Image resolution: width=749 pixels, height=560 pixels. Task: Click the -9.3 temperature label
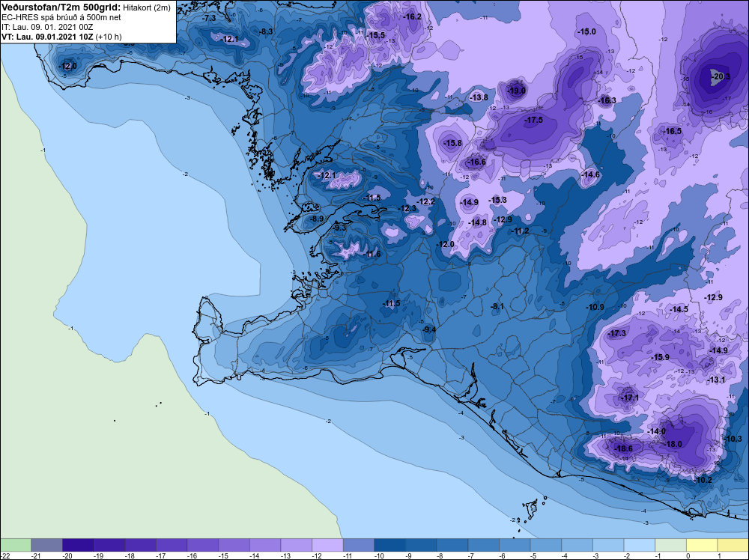[339, 228]
